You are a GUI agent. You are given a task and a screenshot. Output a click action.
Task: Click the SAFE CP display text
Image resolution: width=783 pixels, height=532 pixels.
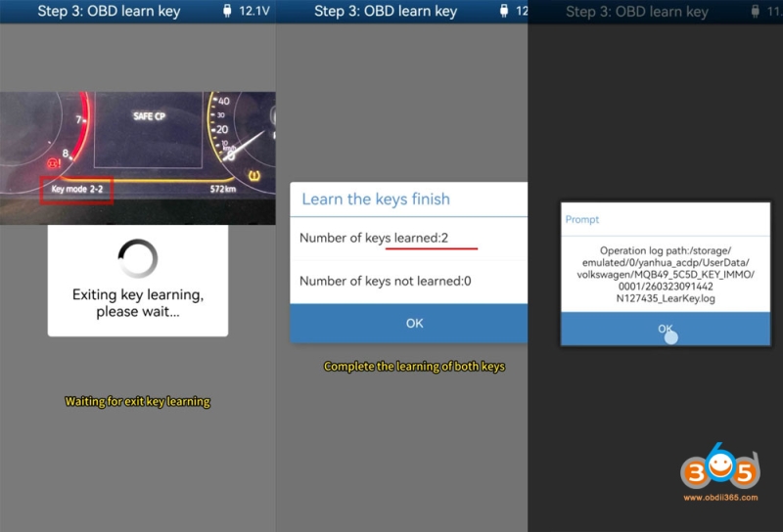(x=150, y=116)
